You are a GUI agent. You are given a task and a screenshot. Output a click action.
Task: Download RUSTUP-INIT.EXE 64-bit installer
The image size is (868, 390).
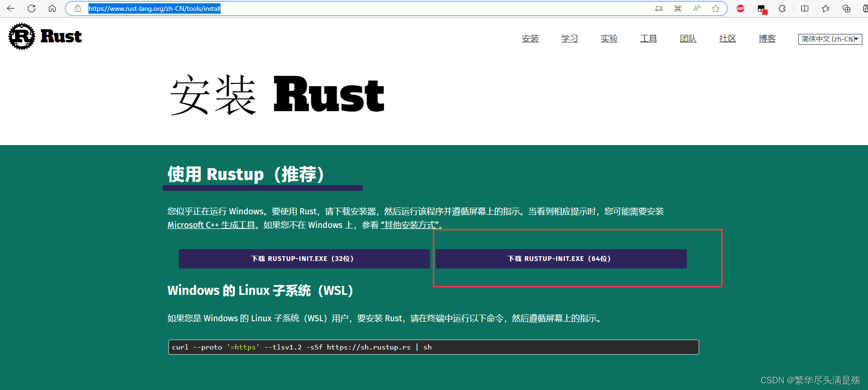point(561,259)
